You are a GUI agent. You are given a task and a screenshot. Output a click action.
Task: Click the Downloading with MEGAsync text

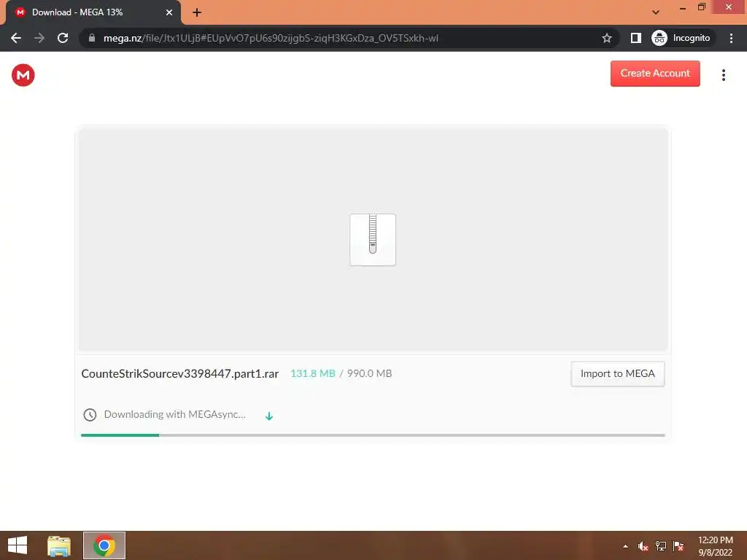pos(175,414)
